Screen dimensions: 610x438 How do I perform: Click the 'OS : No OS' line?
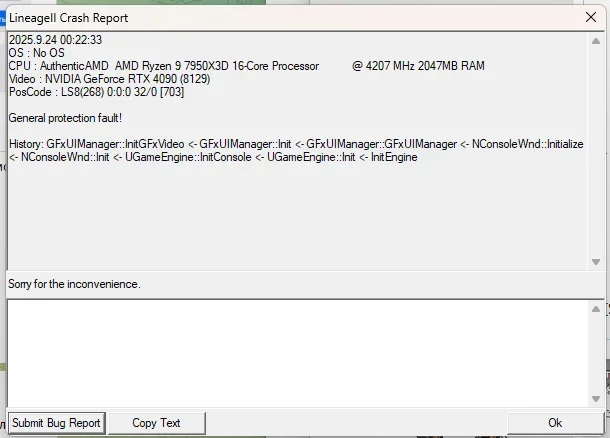(37, 53)
